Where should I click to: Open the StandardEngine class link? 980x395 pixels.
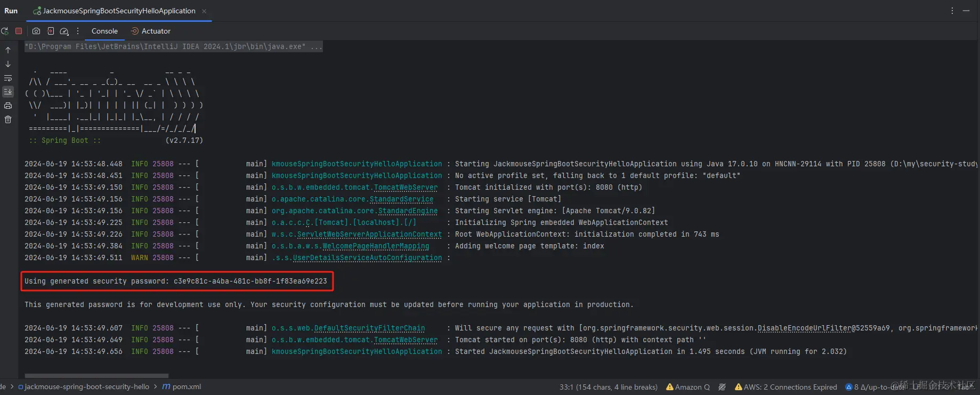(x=408, y=211)
